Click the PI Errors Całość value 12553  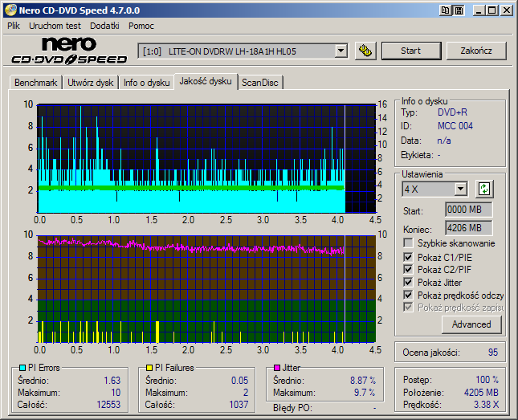click(108, 405)
